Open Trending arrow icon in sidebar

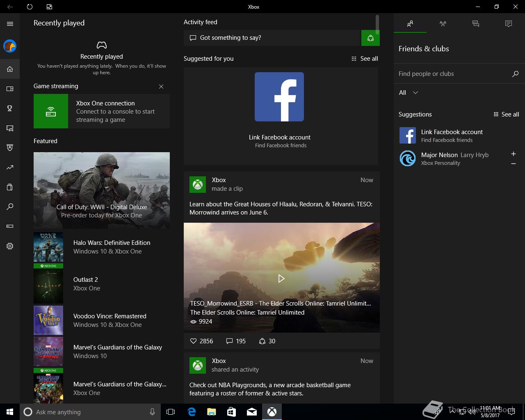[10, 167]
